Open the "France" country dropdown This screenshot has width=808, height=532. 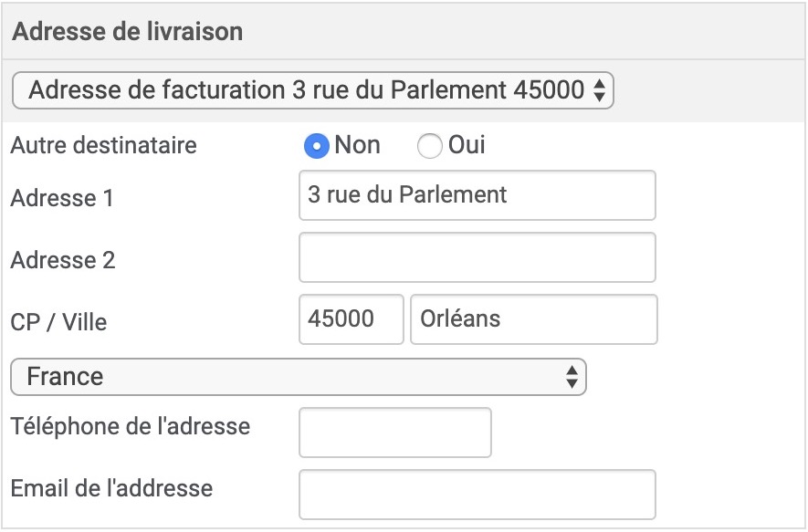point(299,377)
